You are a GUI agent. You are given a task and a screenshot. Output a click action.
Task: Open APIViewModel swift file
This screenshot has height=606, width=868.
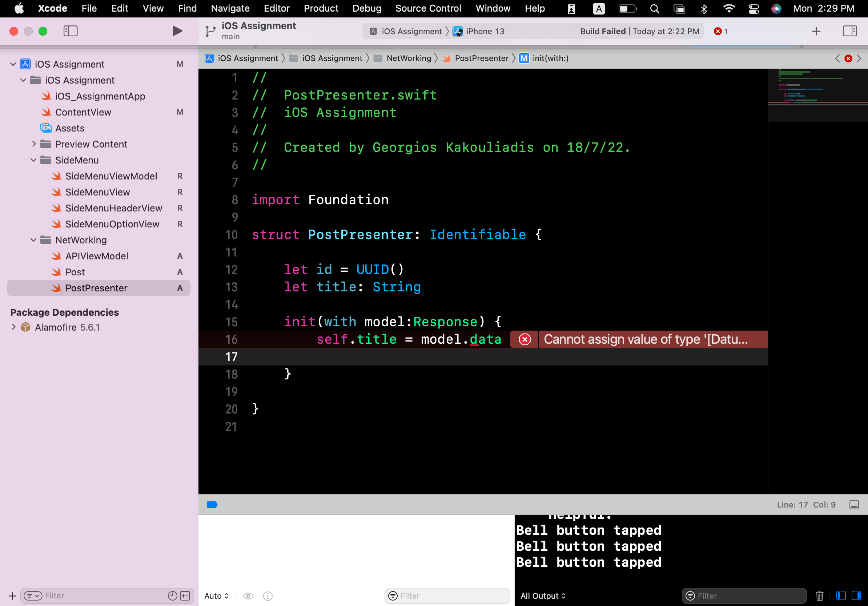89,256
